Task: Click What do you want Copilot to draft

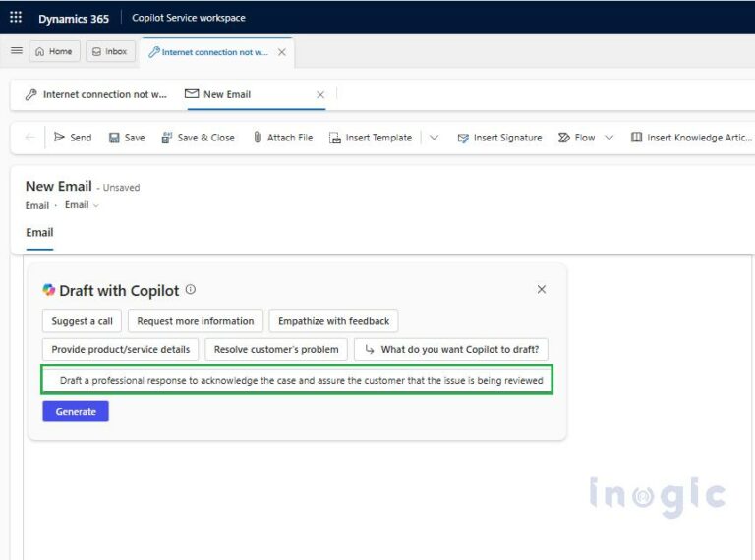Action: 451,350
